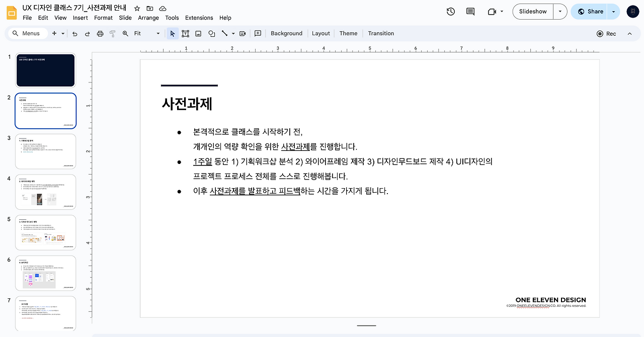Star this presentation
644x337 pixels.
(x=136, y=8)
